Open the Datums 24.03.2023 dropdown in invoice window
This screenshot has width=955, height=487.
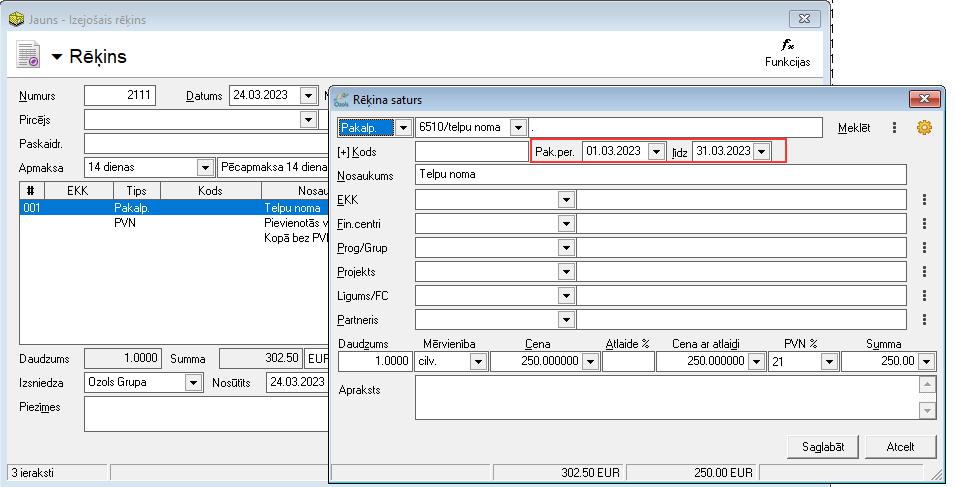[x=309, y=96]
